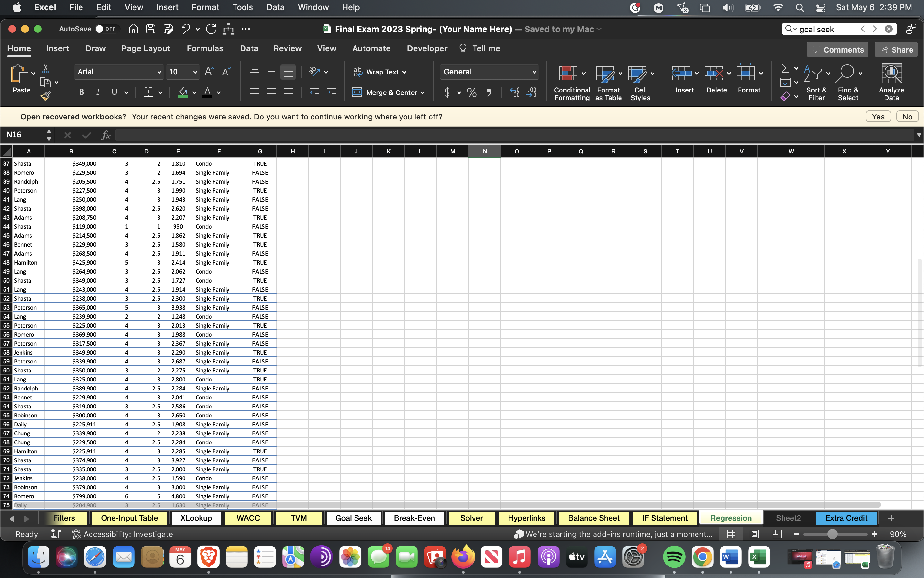
Task: Click Accessibility: Investigate in status bar
Action: click(x=122, y=534)
